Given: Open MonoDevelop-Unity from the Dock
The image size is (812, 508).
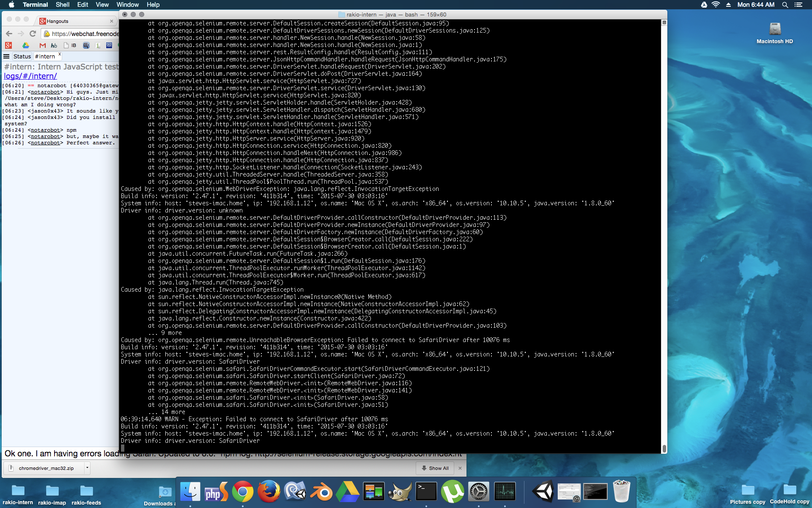Looking at the screenshot, I should point(295,492).
